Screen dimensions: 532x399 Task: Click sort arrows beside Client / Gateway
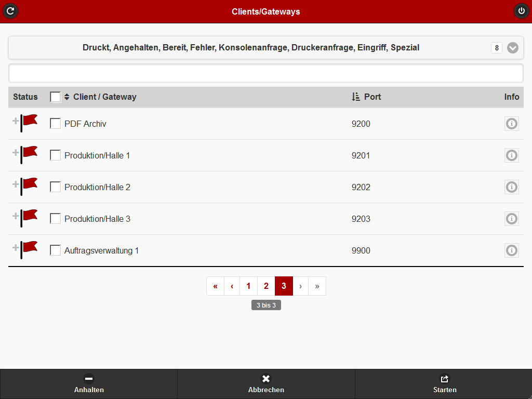click(66, 97)
